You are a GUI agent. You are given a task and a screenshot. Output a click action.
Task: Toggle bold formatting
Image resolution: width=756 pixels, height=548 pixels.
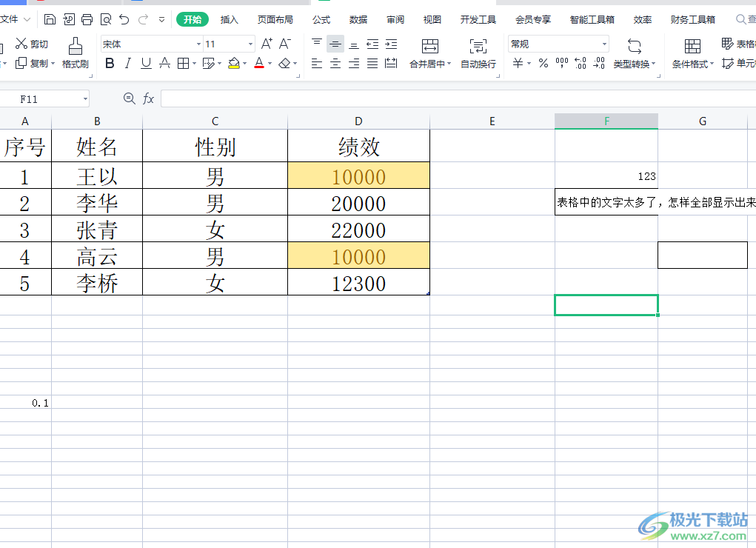coord(110,63)
